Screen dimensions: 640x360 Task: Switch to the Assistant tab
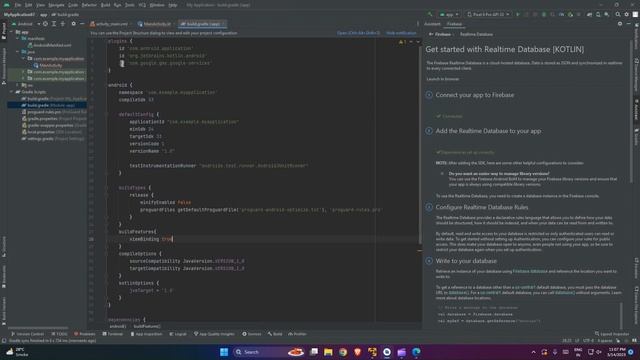click(432, 24)
